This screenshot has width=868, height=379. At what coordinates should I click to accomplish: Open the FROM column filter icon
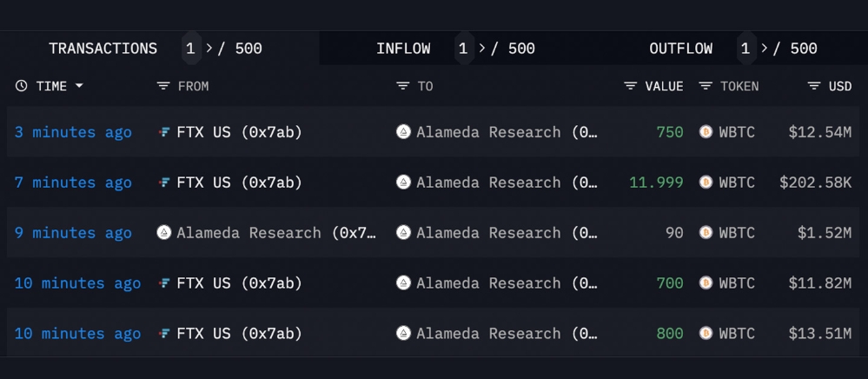click(x=162, y=86)
